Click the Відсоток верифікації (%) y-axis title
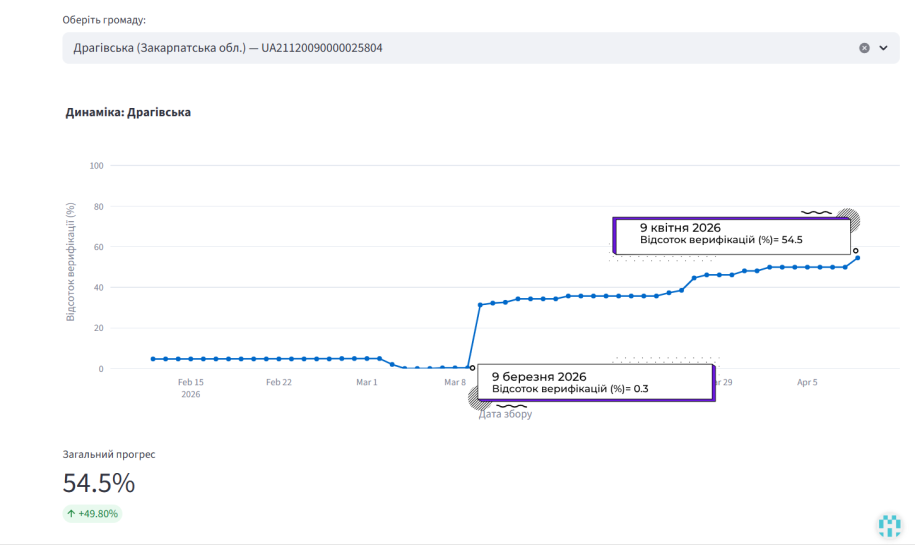The height and width of the screenshot is (545, 915). [x=71, y=262]
